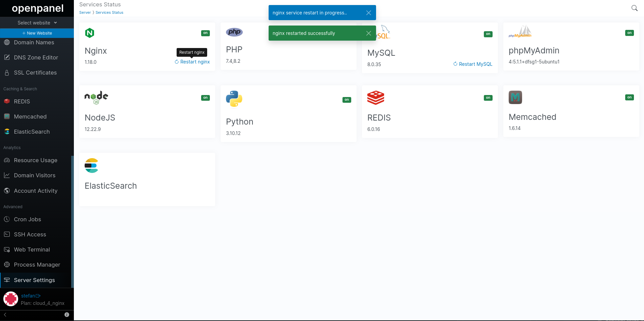Toggle the Python on status badge
Screen dimensions: 644x321
[347, 100]
